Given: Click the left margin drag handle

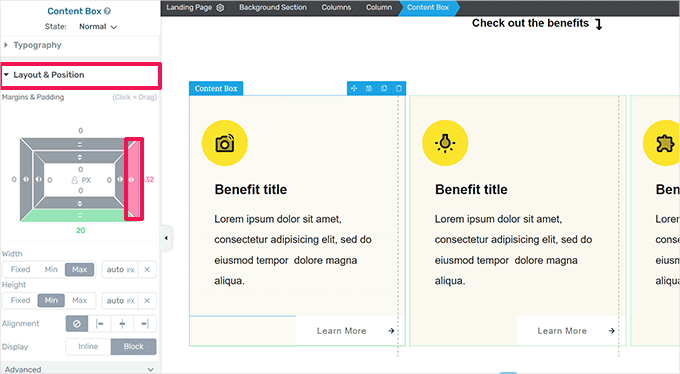Looking at the screenshot, I should tap(26, 180).
